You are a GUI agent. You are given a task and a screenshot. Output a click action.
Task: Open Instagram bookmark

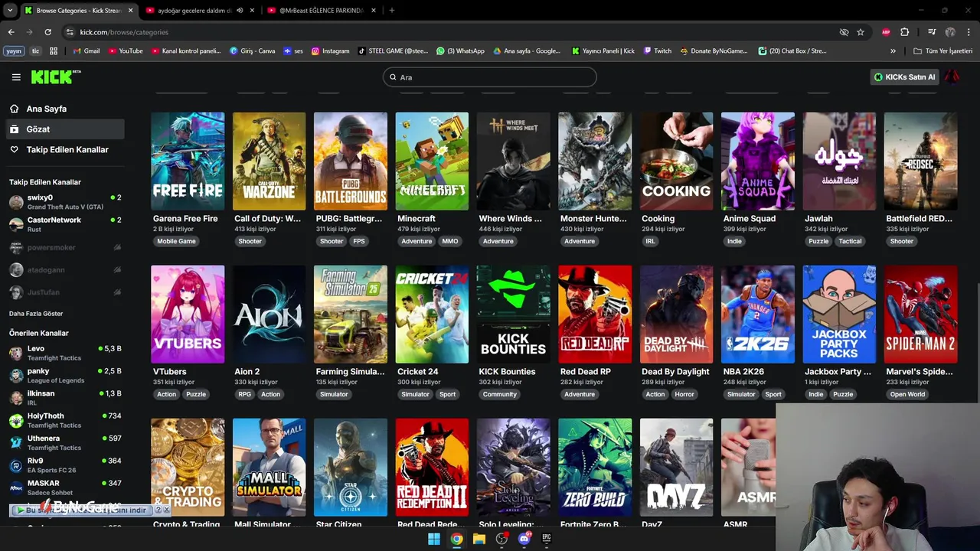point(330,51)
